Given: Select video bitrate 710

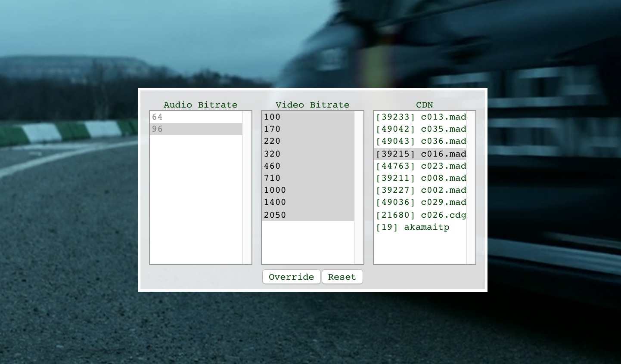Looking at the screenshot, I should [x=308, y=178].
